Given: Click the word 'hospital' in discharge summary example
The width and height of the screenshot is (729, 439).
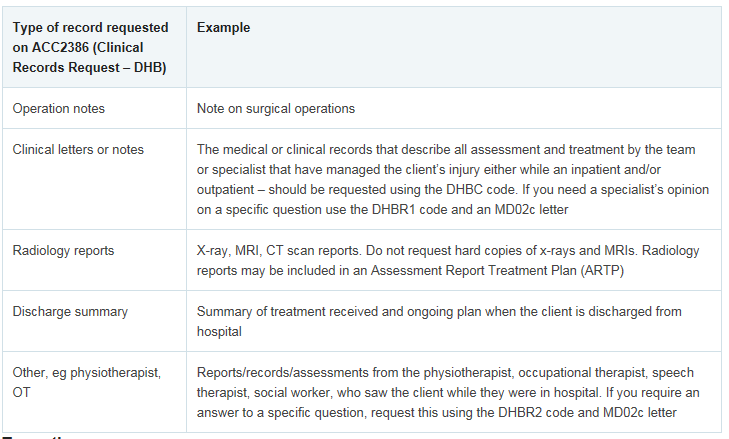Looking at the screenshot, I should [x=219, y=332].
